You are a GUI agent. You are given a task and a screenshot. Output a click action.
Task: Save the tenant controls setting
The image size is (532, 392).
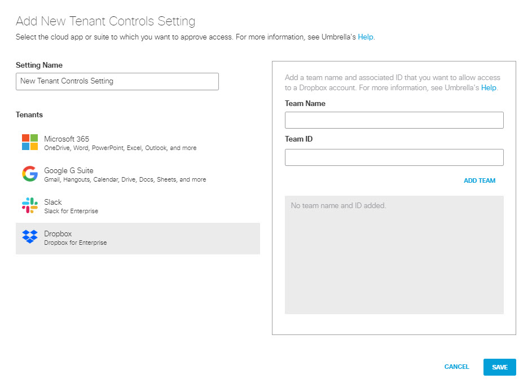(x=499, y=367)
